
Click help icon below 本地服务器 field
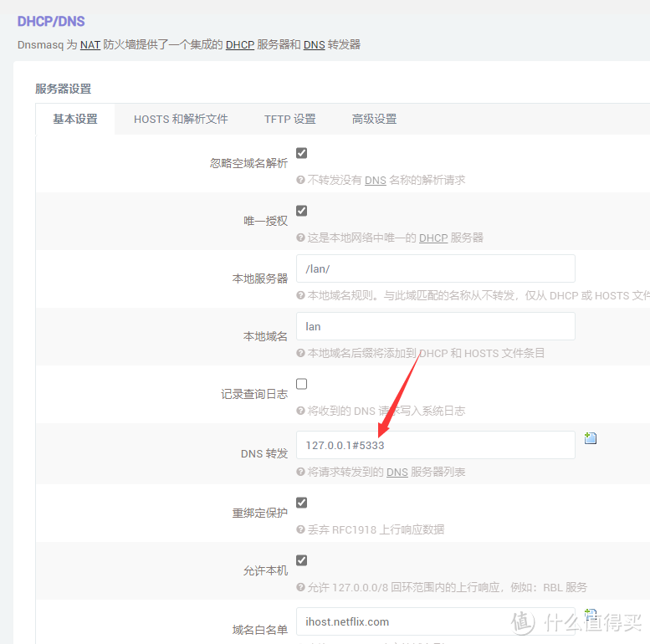[x=301, y=295]
